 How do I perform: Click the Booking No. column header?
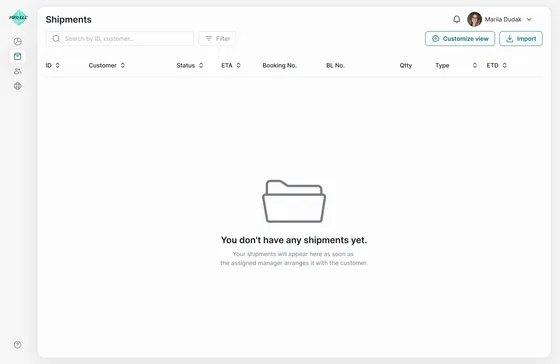(x=280, y=65)
